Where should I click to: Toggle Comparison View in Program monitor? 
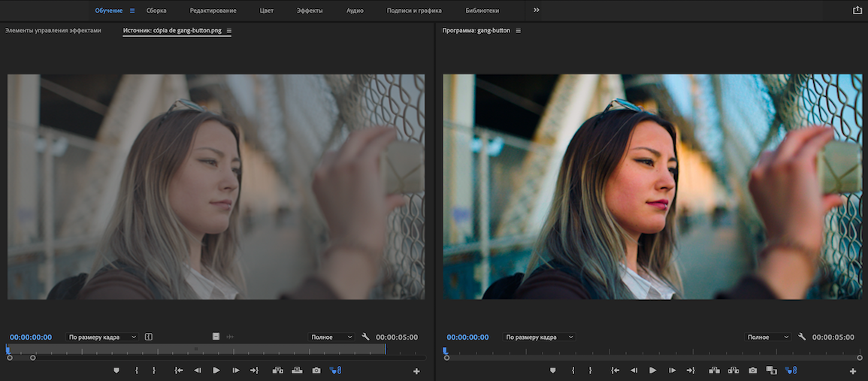pos(771,370)
